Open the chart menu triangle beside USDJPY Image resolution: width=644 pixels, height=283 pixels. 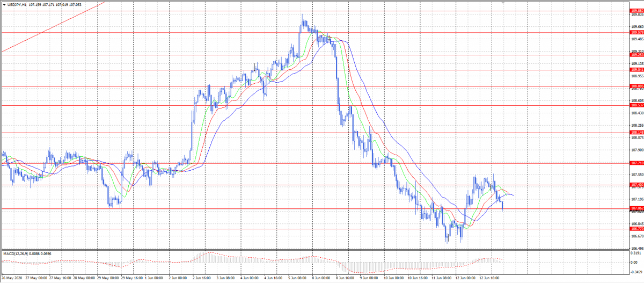point(4,4)
